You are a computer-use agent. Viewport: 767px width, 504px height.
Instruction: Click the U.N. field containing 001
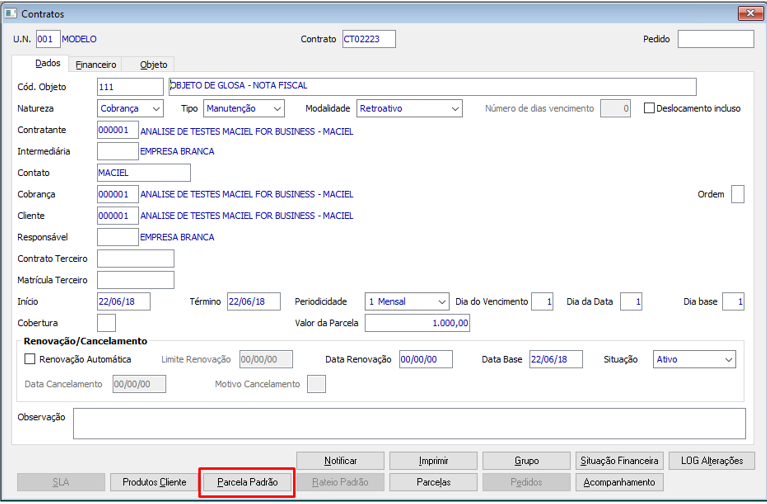48,39
